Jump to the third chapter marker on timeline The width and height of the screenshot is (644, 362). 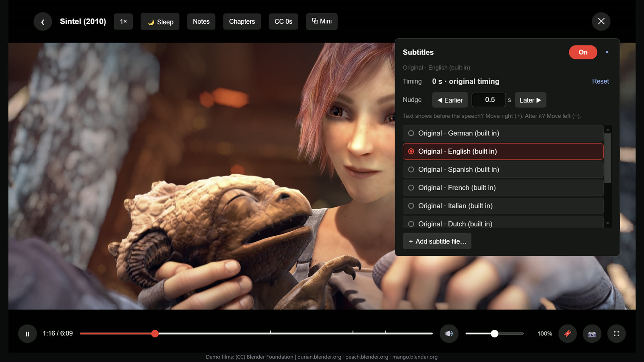[386, 332]
